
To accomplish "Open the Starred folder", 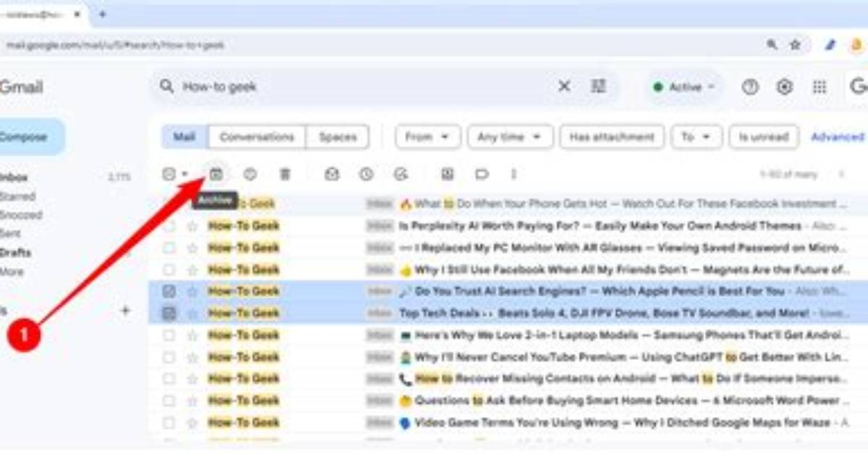I will (x=17, y=196).
